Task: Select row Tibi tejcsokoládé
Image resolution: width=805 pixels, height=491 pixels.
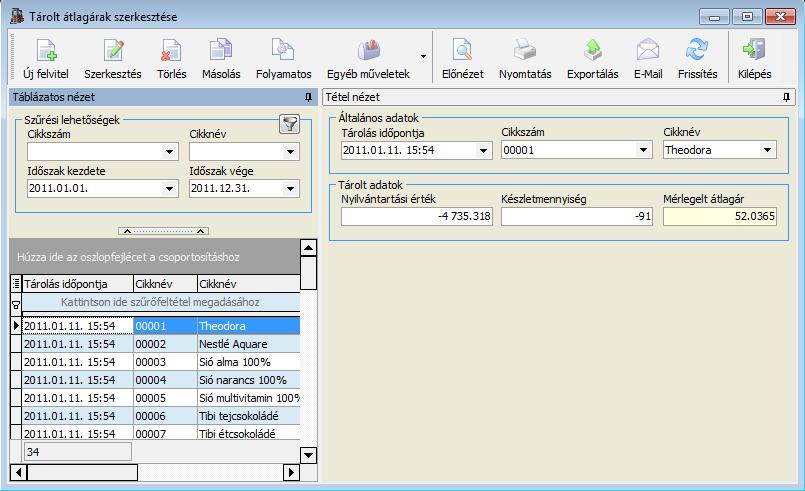Action: (x=161, y=416)
